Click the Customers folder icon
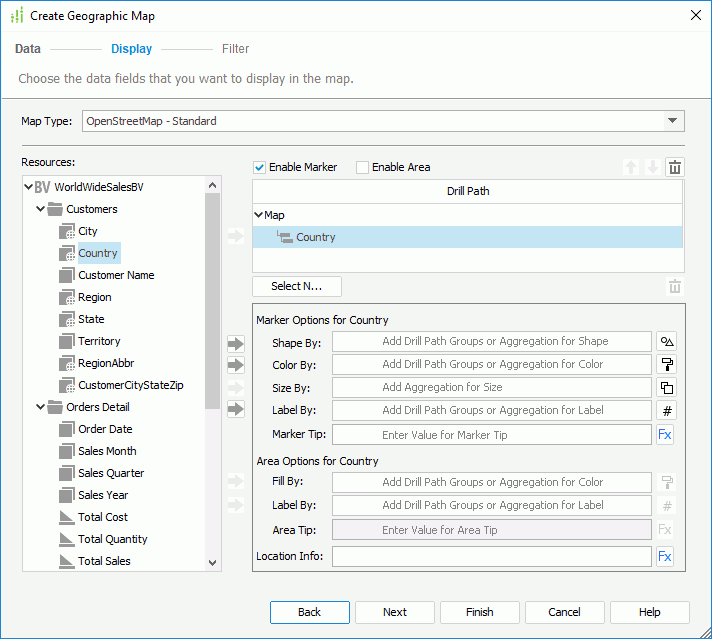This screenshot has width=712, height=639. (55, 209)
